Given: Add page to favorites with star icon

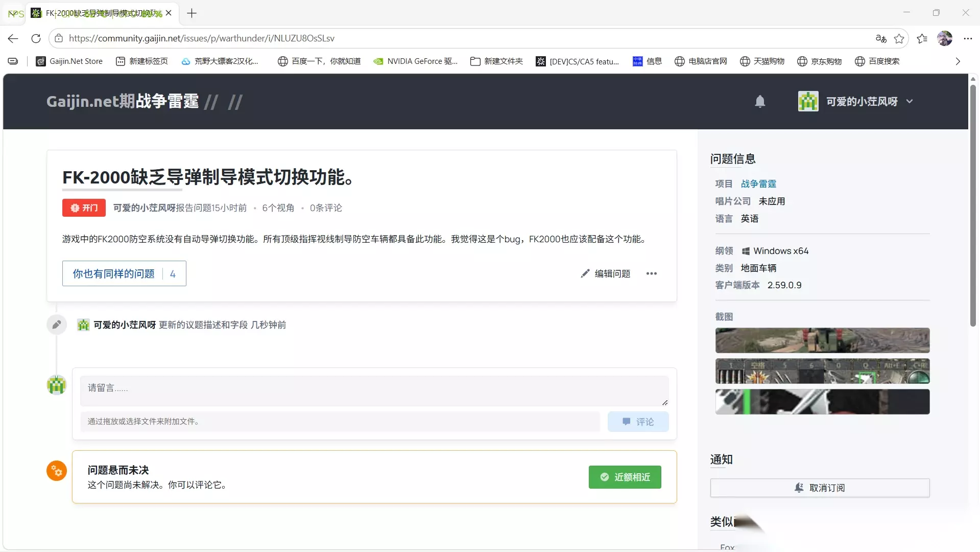Looking at the screenshot, I should (x=899, y=38).
